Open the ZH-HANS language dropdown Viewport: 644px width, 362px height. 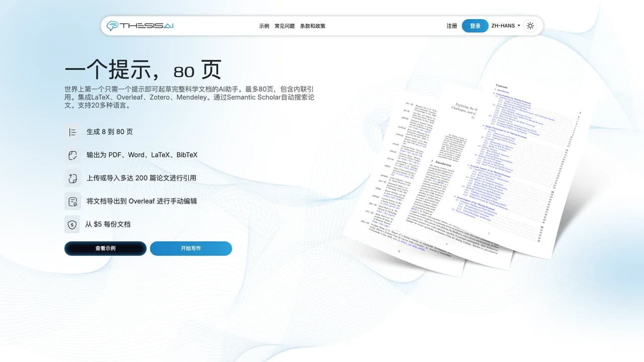click(506, 26)
